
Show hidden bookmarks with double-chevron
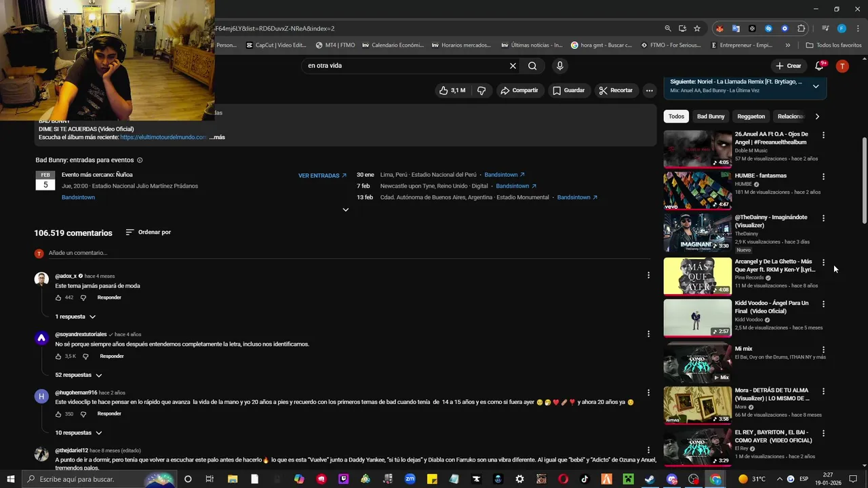(788, 45)
